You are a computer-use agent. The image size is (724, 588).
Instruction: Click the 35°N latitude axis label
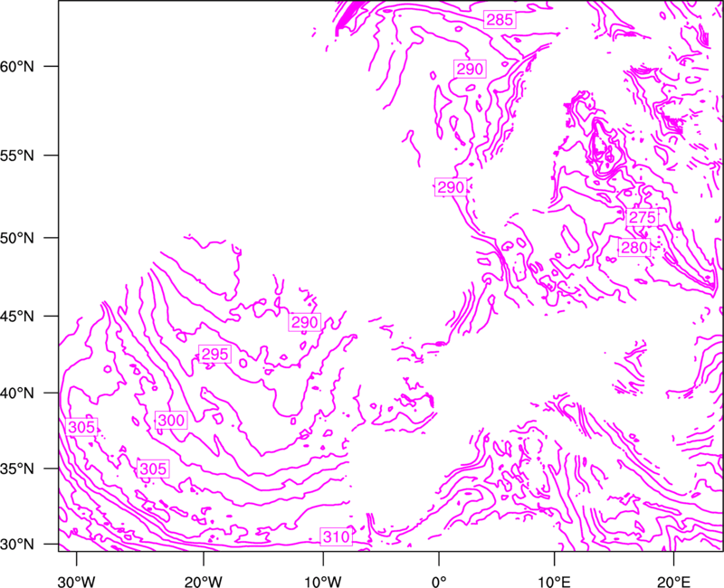pyautogui.click(x=17, y=469)
